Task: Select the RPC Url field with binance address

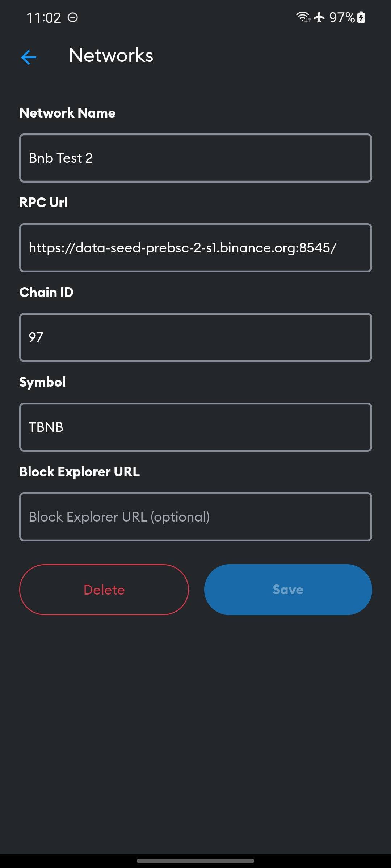Action: pyautogui.click(x=195, y=247)
